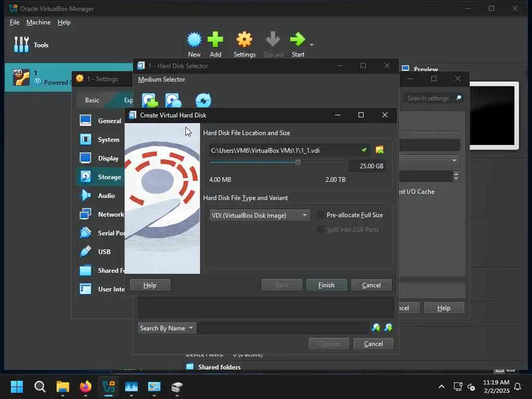Open the File menu
The image size is (532, 399).
(15, 22)
